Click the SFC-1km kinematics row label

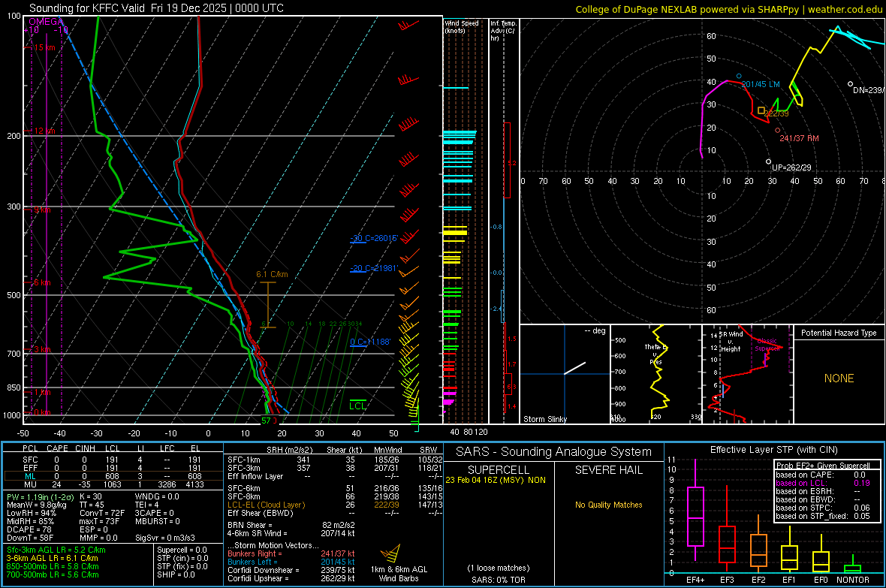coord(244,460)
